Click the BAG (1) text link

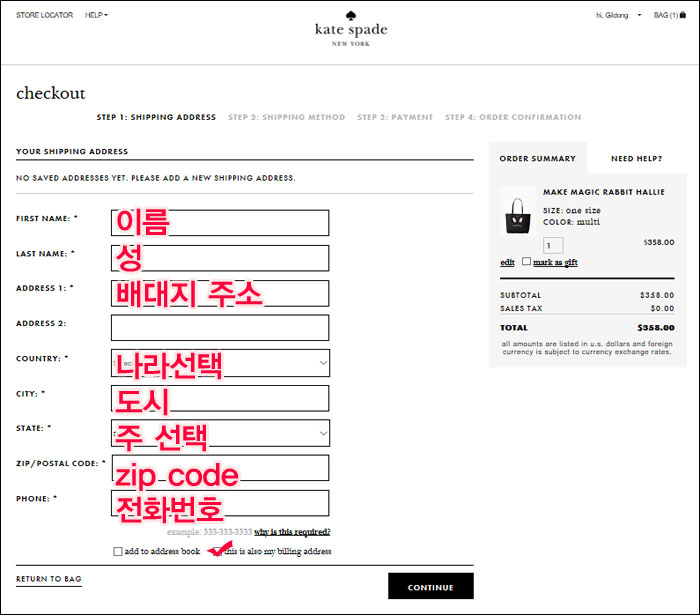click(x=666, y=15)
